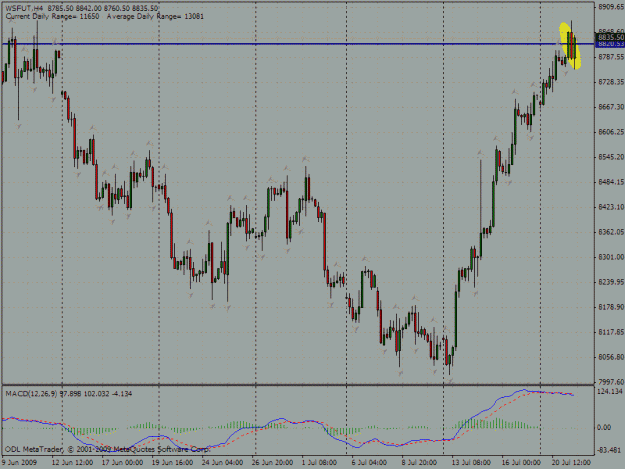Viewport: 625px width, 469px height.
Task: Select the Current Daily Range= 11650 label
Action: [52, 16]
